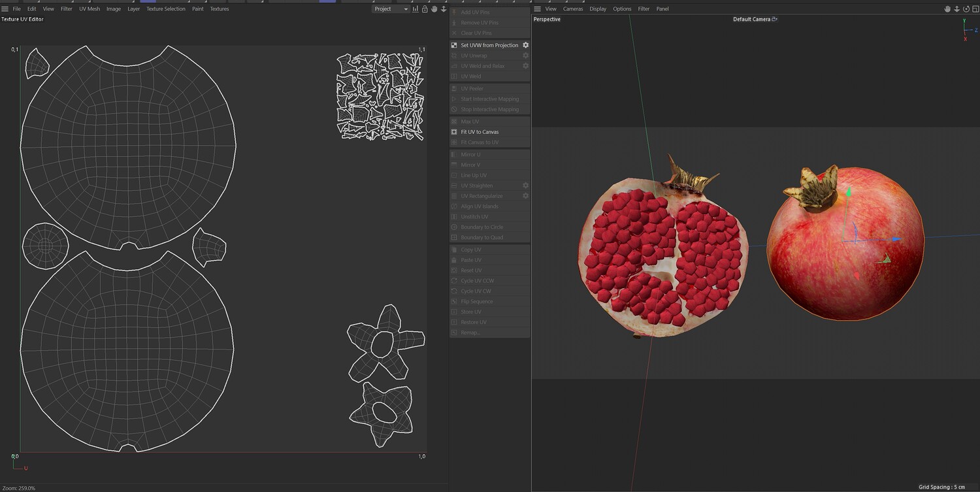Click the UV Peeler icon
Image resolution: width=980 pixels, height=492 pixels.
click(x=455, y=89)
